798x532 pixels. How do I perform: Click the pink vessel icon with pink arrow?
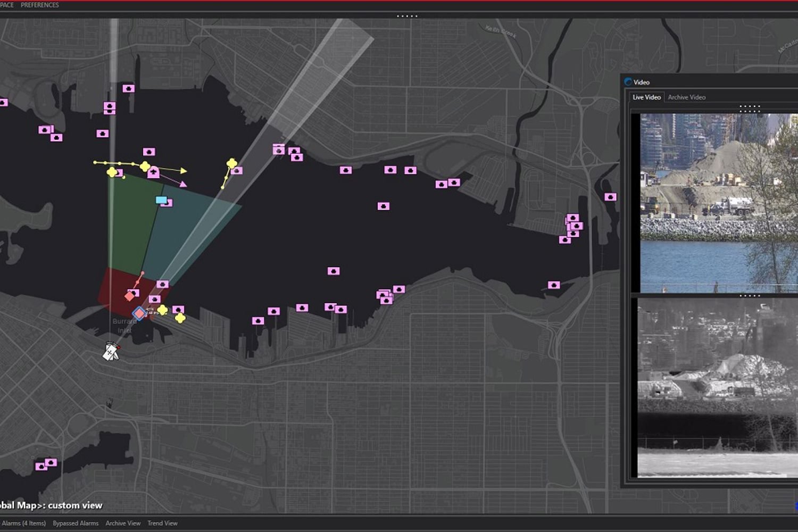(x=154, y=172)
